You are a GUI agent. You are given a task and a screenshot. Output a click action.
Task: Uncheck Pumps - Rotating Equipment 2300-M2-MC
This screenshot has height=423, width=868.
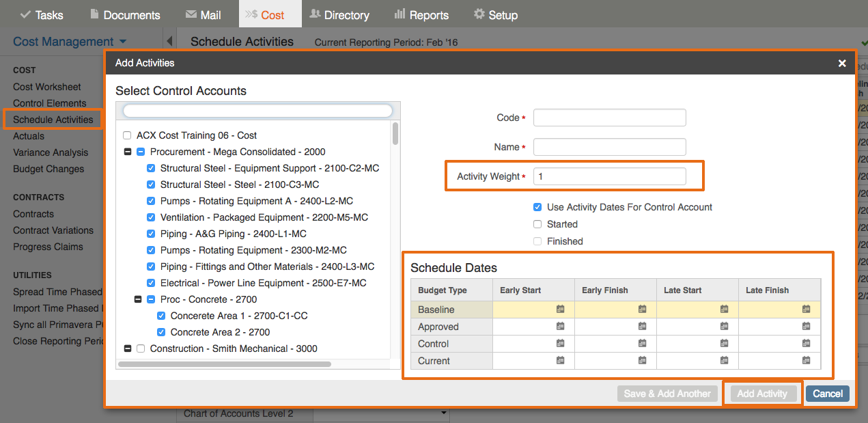click(x=151, y=250)
